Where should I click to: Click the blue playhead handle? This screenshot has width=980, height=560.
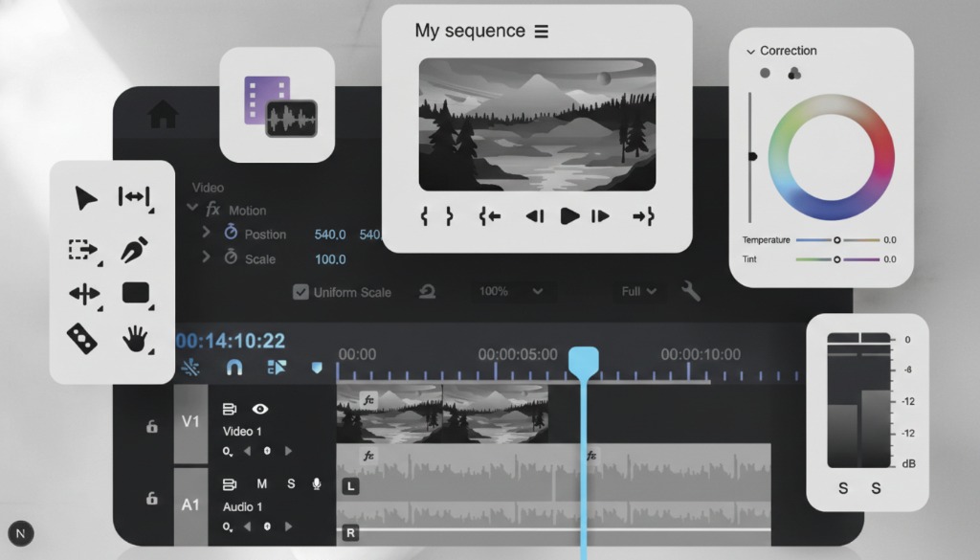coord(584,363)
